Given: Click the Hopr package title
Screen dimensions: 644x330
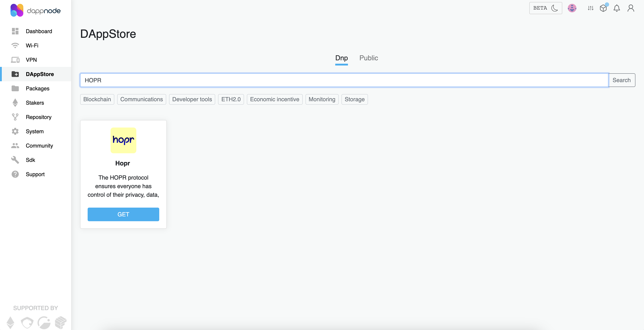Looking at the screenshot, I should point(122,163).
